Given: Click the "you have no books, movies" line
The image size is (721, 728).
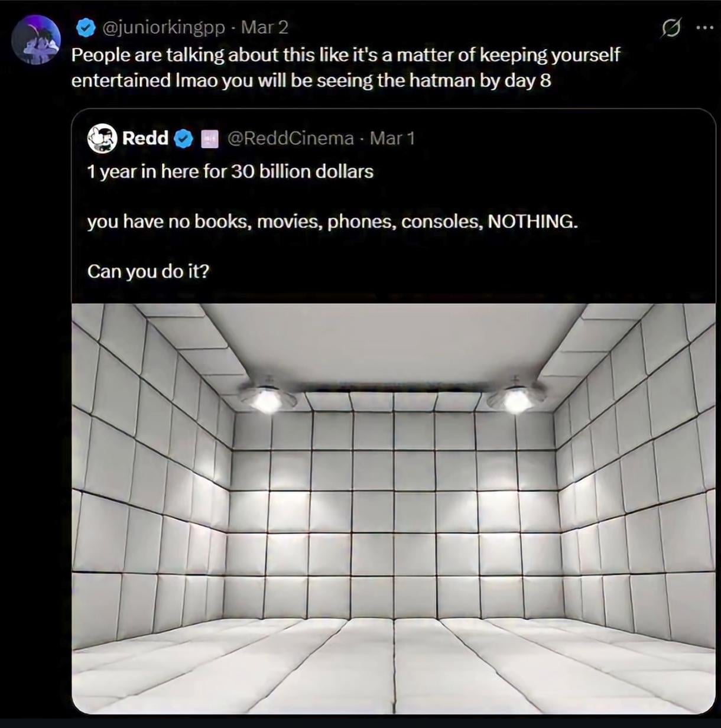Looking at the screenshot, I should point(332,222).
